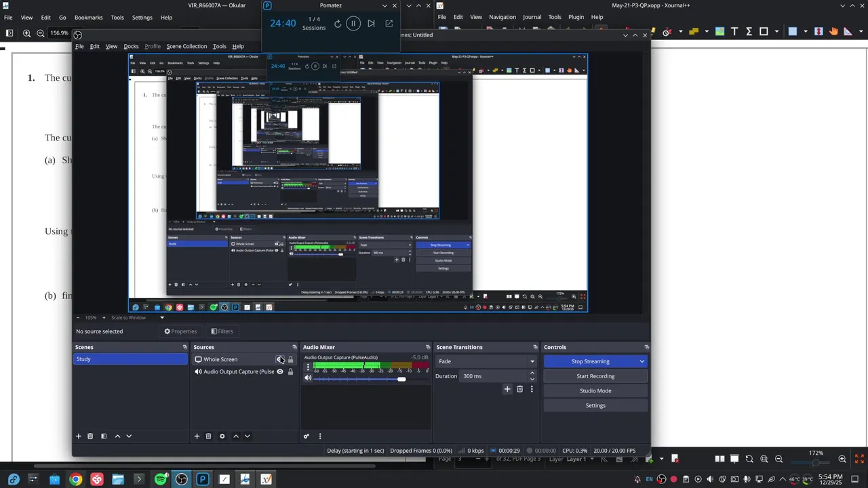Move source down arrow in Sources panel
This screenshot has width=868, height=488.
click(248, 436)
